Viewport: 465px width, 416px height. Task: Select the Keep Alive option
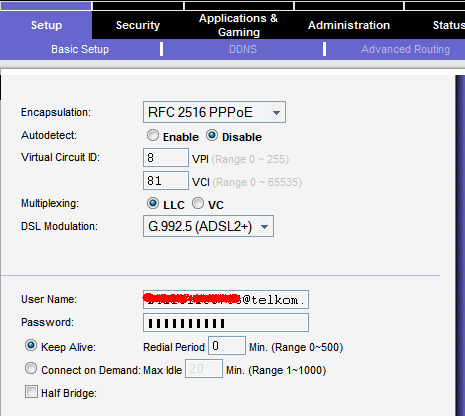click(31, 345)
